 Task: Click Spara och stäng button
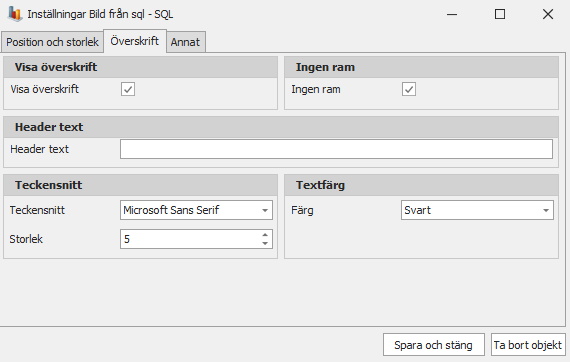coord(433,345)
